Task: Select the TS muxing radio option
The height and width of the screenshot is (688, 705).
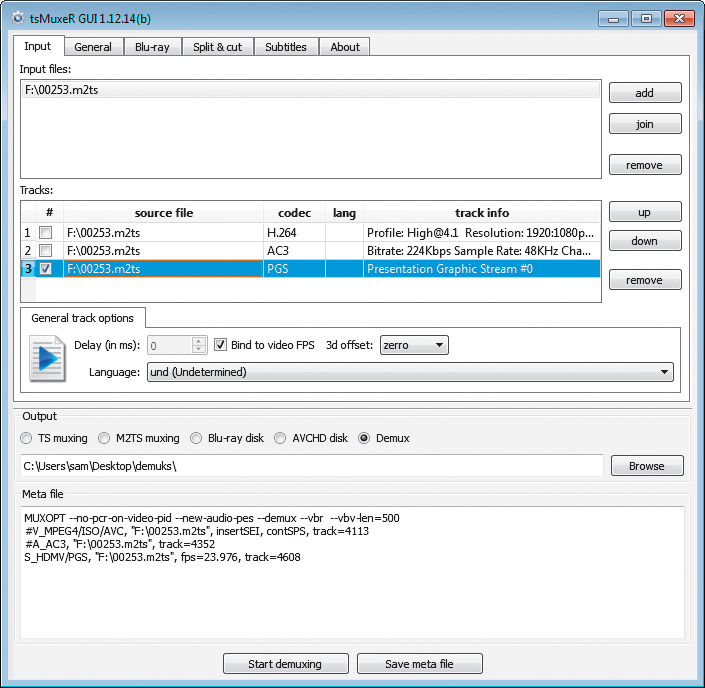Action: click(x=27, y=438)
